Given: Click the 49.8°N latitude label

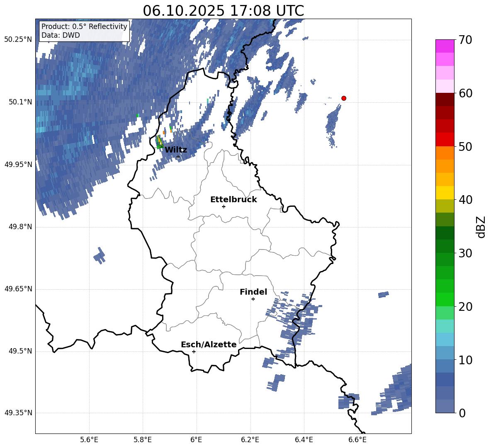Looking at the screenshot, I should coord(20,227).
